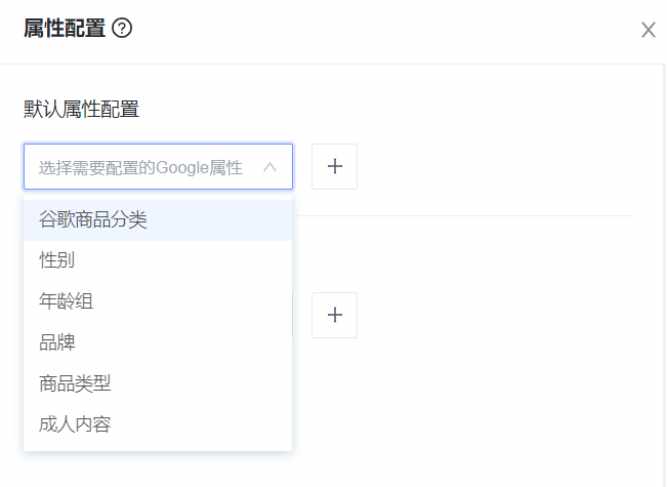Click the Google属性 placeholder text
The width and height of the screenshot is (667, 487).
(x=140, y=168)
